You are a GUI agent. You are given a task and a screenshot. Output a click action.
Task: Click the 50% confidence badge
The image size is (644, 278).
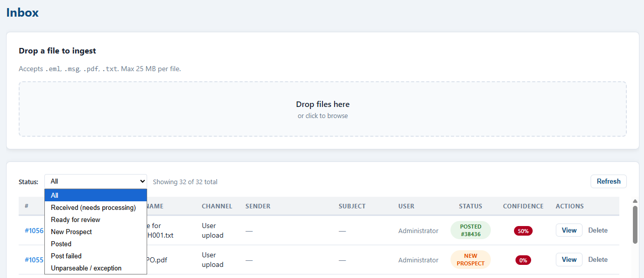[x=523, y=231]
